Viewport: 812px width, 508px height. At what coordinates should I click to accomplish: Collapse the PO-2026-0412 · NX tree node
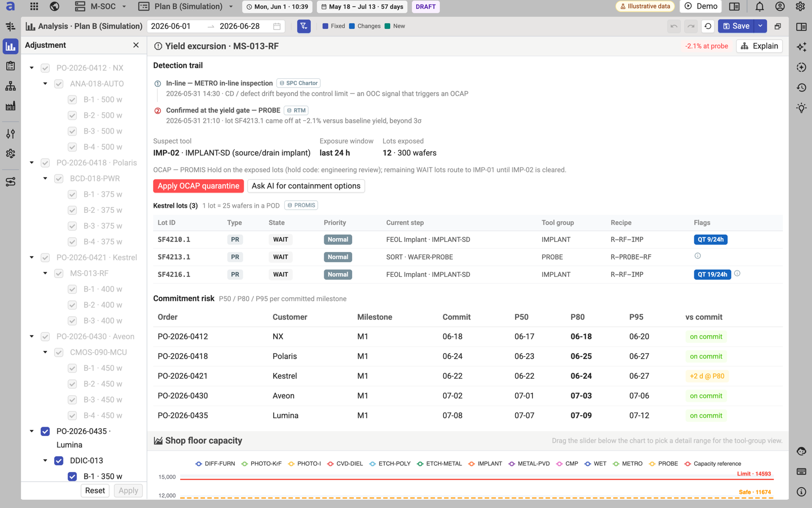(31, 68)
